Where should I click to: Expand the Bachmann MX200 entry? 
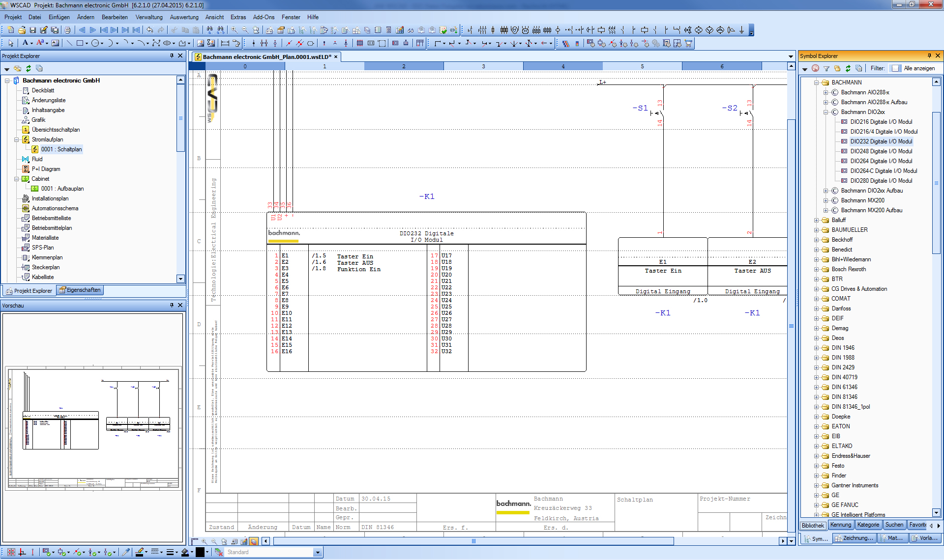tap(826, 200)
